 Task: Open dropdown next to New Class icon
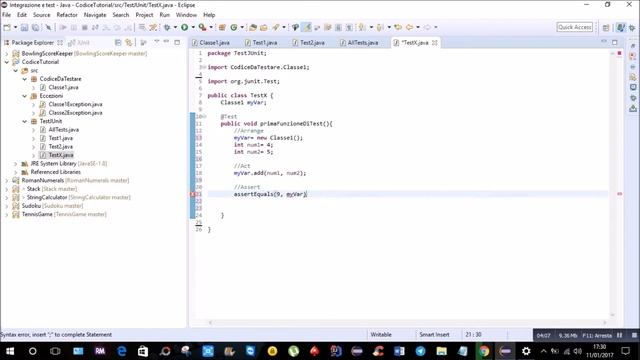[242, 27]
